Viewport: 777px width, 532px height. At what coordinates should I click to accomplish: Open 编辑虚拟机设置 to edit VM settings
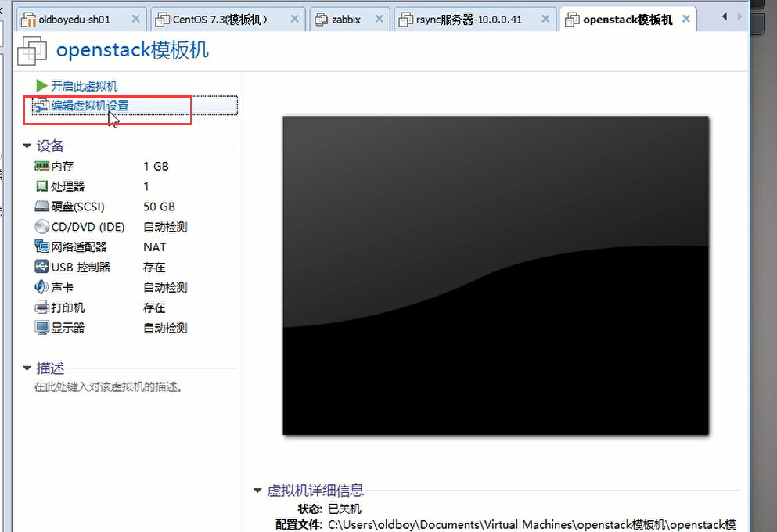pos(90,106)
